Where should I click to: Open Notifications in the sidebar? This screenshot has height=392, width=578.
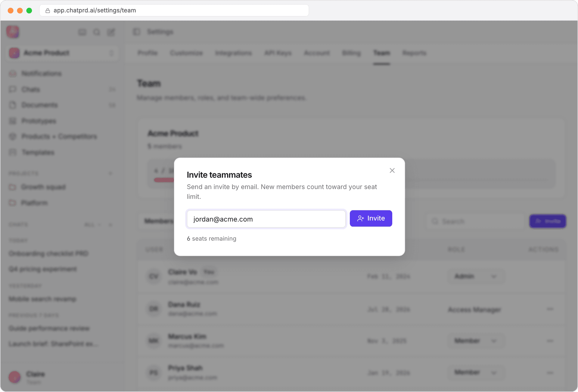[41, 74]
